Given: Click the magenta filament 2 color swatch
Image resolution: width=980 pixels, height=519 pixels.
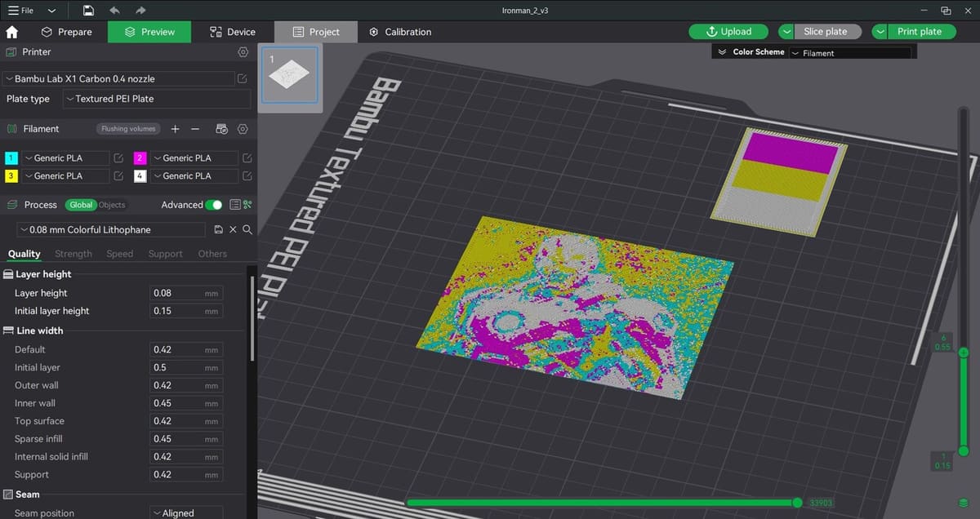Looking at the screenshot, I should tap(140, 158).
